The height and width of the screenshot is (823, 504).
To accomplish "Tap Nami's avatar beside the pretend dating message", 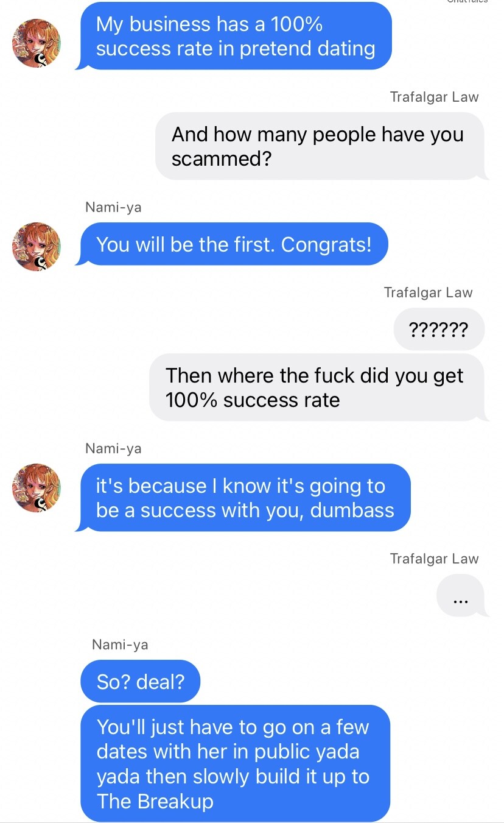I will point(37,43).
